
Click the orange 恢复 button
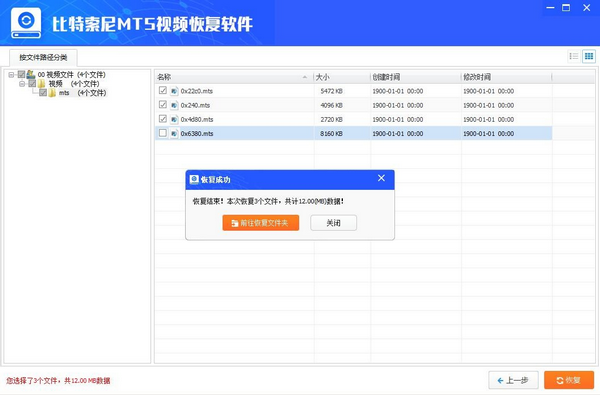tap(569, 380)
